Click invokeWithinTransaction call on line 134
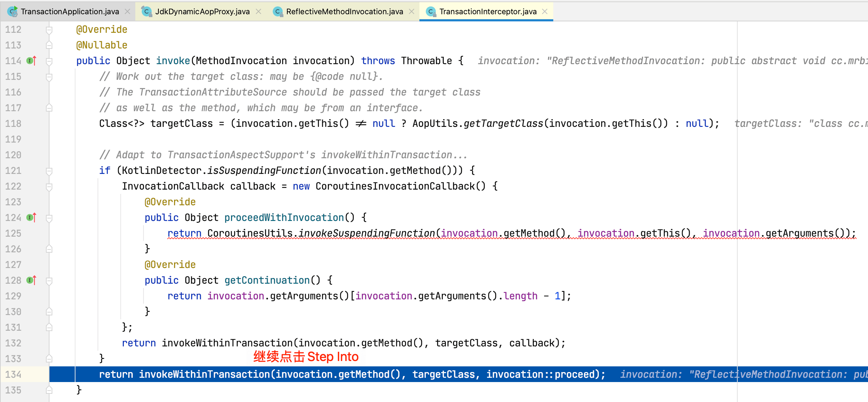The height and width of the screenshot is (402, 868). point(204,374)
